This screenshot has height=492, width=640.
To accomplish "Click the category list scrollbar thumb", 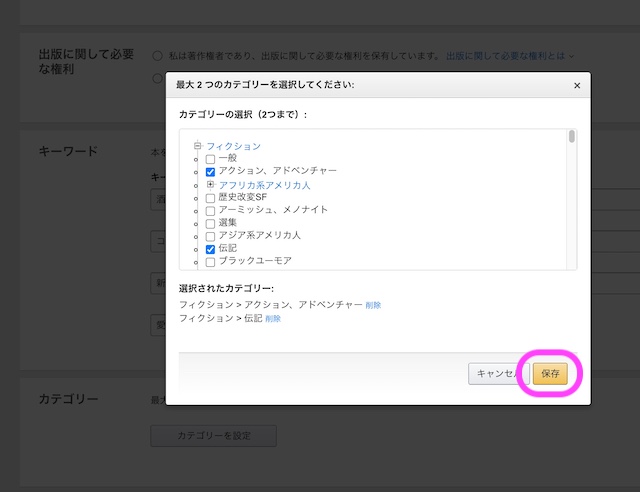I will click(x=571, y=137).
